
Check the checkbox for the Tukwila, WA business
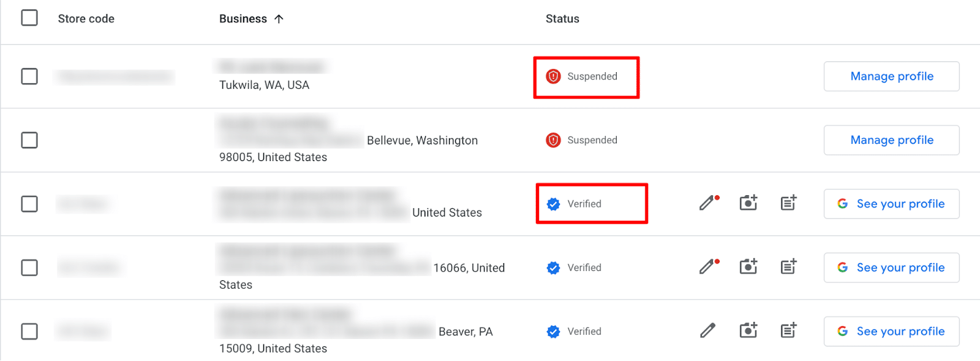pyautogui.click(x=29, y=76)
